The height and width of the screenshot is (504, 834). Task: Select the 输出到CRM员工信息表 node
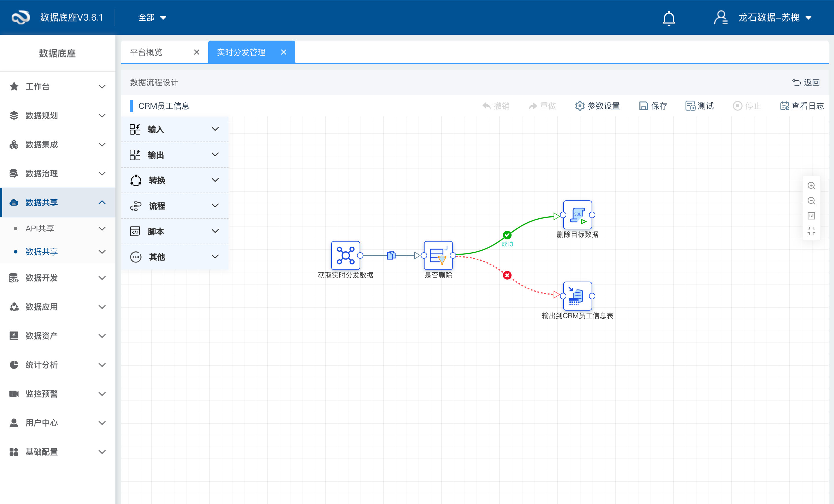pyautogui.click(x=577, y=296)
